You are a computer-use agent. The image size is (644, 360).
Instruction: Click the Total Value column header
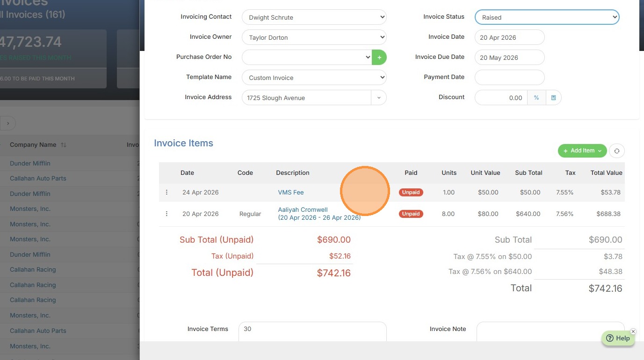(607, 173)
